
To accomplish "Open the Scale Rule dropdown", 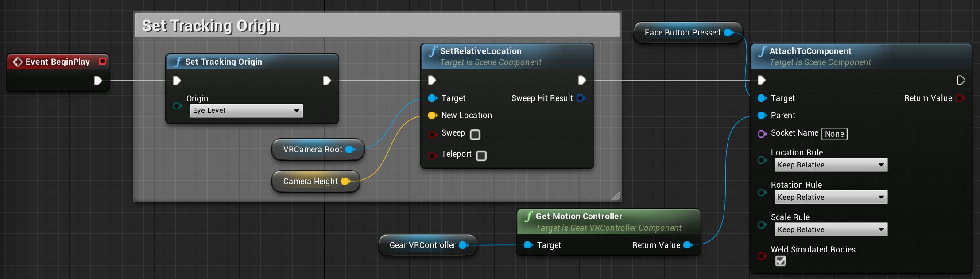I will [831, 229].
